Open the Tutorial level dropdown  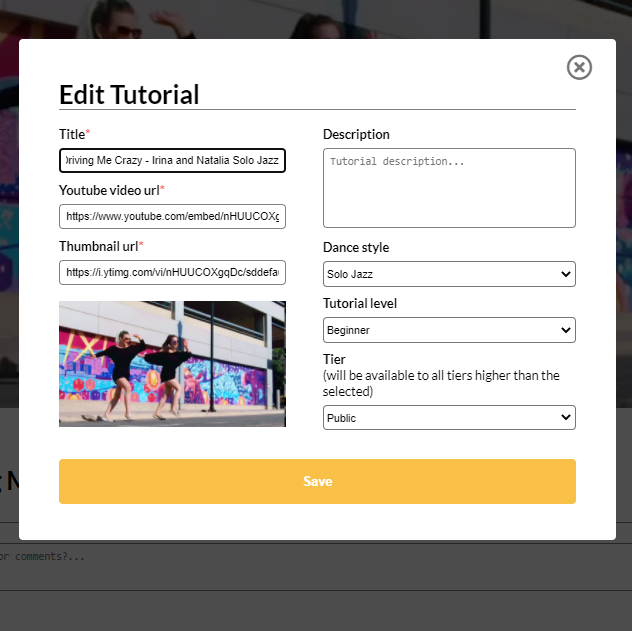click(x=449, y=330)
